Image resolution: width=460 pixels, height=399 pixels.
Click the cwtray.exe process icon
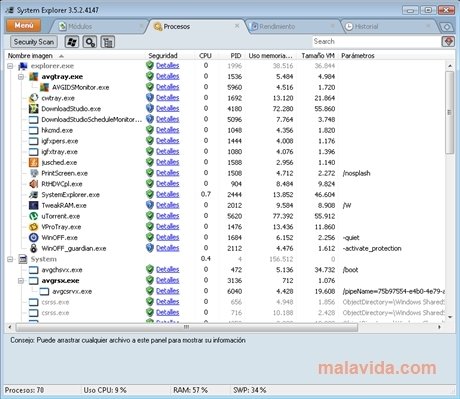pos(33,98)
